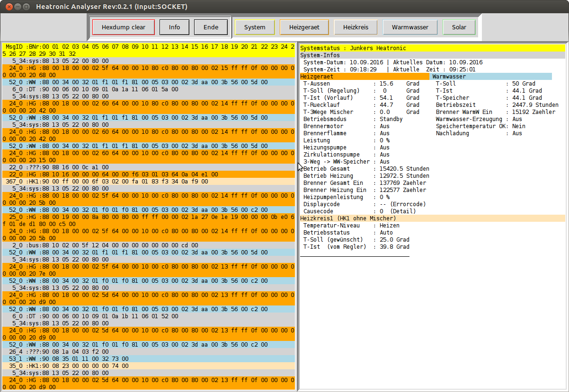
Task: Click the Displaycode (Errorcode) row
Action: 365,204
